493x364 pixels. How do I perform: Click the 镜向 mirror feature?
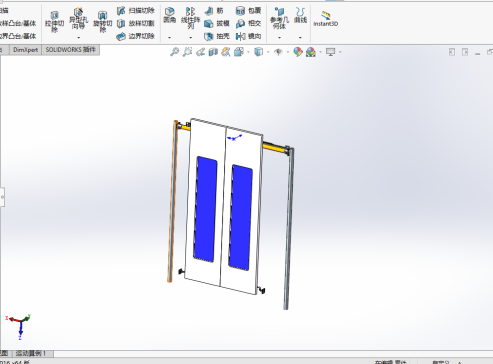click(x=248, y=36)
